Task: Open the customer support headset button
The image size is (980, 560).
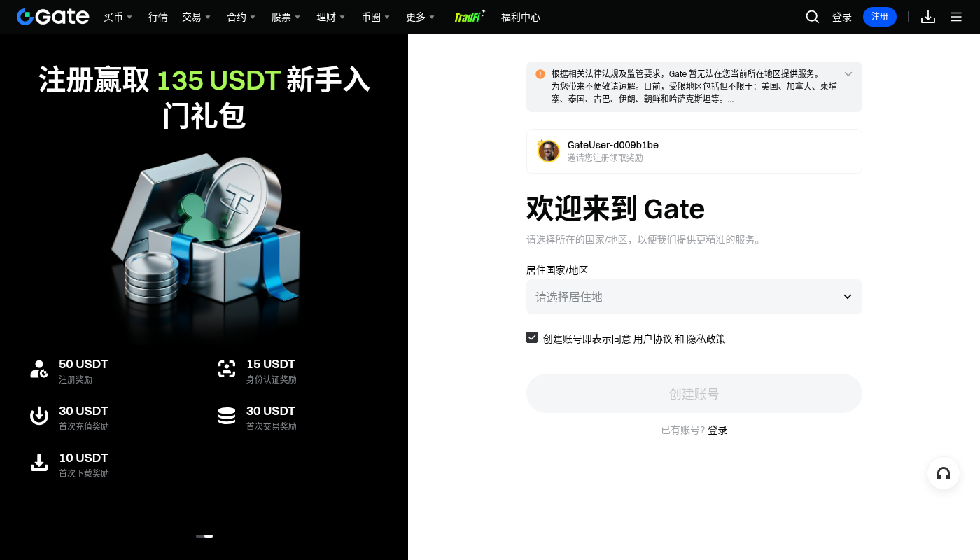Action: [944, 474]
